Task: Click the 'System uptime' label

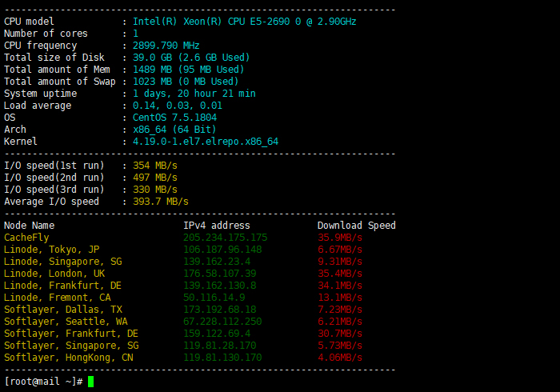Action: [40, 94]
